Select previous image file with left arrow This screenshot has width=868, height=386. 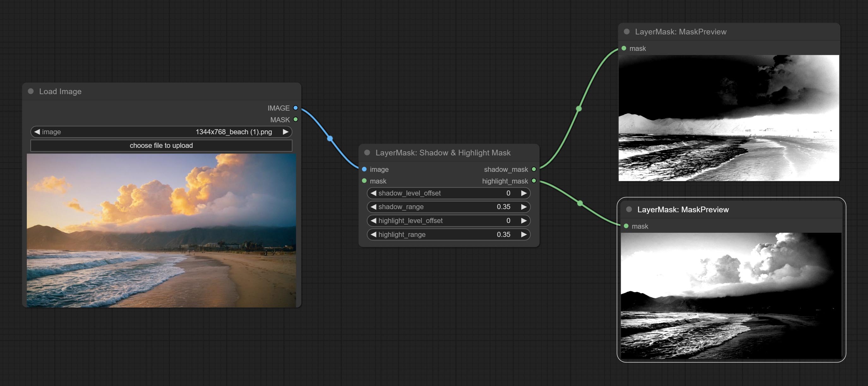point(37,132)
